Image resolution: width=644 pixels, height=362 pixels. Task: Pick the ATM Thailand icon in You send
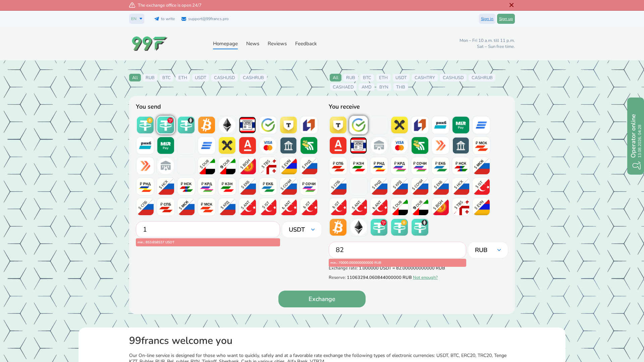coord(248,125)
